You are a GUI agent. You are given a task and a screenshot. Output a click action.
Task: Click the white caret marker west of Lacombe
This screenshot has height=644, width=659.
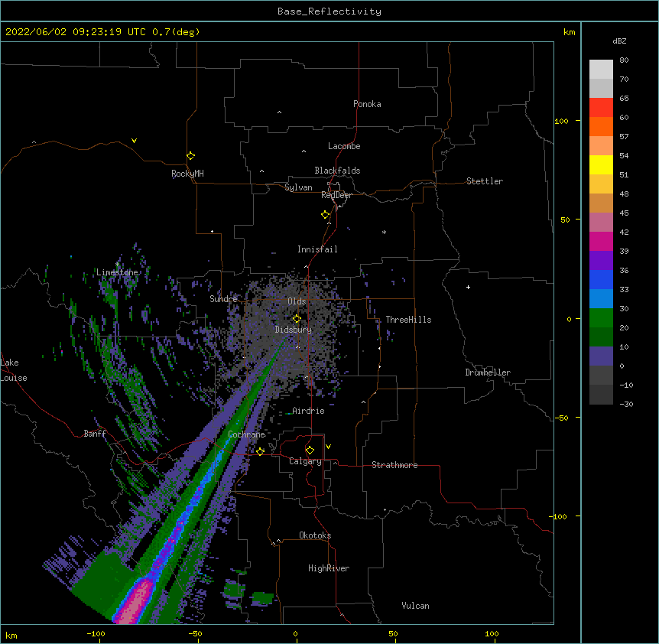pos(304,151)
